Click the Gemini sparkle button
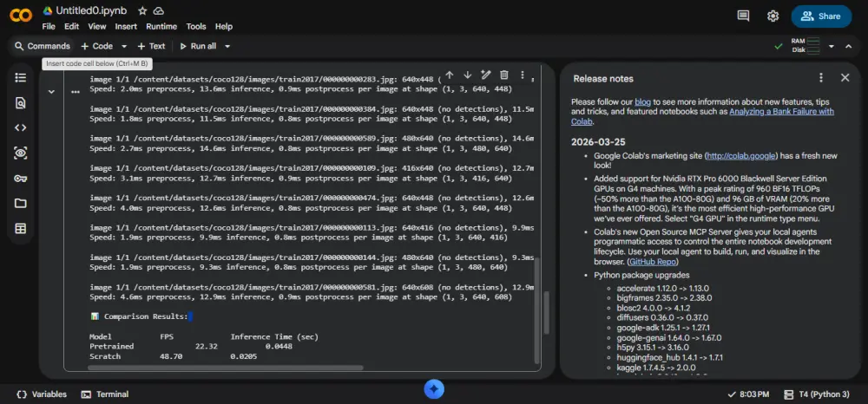 pyautogui.click(x=434, y=389)
